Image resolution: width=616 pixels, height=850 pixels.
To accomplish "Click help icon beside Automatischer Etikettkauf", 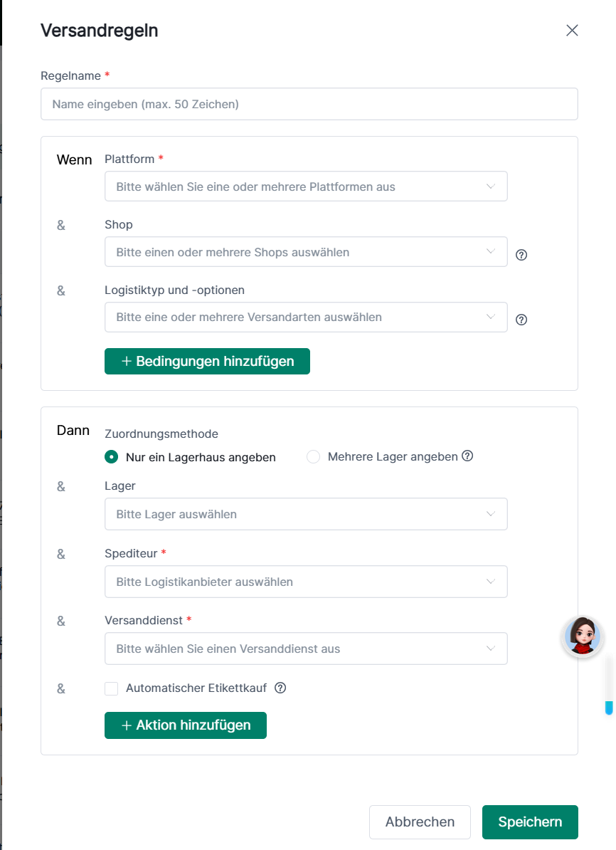I will (280, 688).
